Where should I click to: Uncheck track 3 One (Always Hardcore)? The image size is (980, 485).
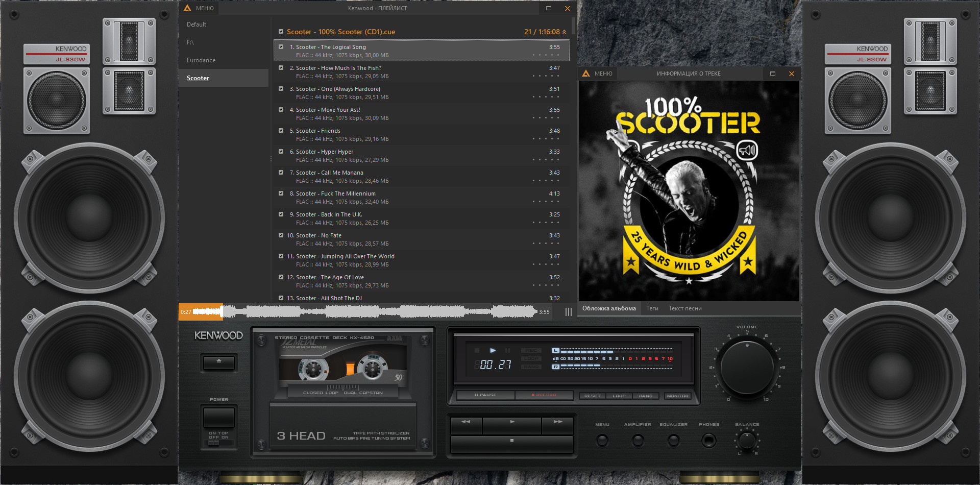tap(281, 88)
